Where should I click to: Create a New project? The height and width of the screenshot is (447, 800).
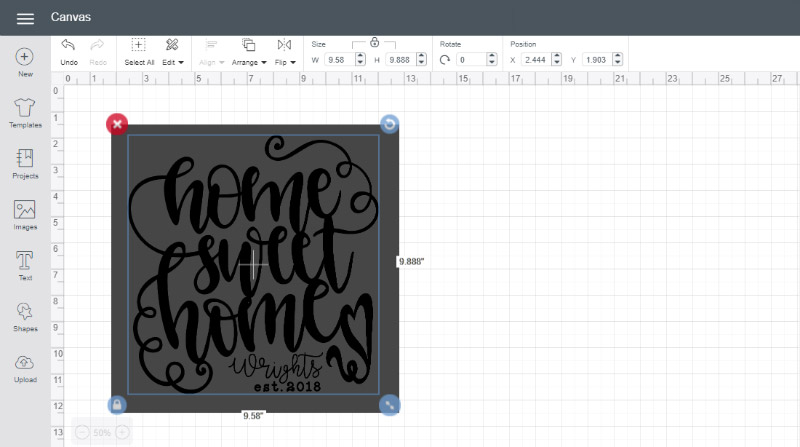click(24, 62)
